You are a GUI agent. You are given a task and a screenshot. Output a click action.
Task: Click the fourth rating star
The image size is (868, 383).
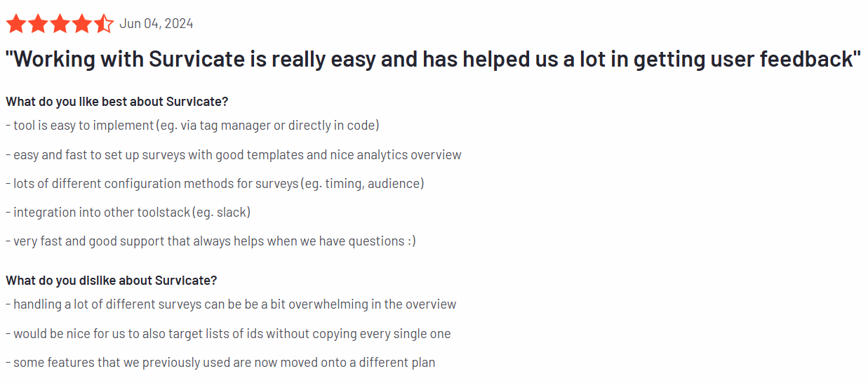81,24
